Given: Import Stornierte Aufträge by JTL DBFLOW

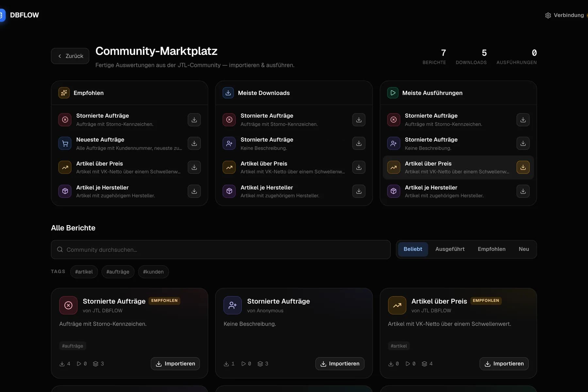Looking at the screenshot, I should point(175,364).
